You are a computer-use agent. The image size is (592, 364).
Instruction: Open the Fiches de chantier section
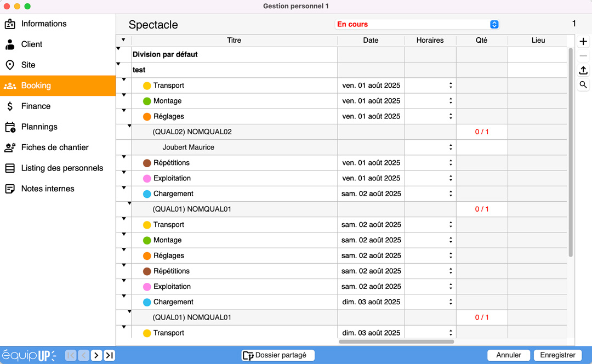coord(54,147)
